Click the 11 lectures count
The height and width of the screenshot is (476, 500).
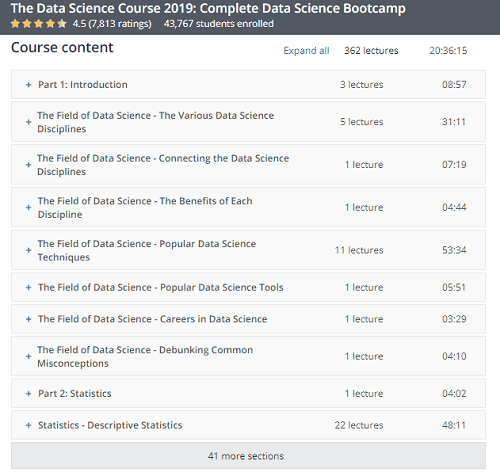(x=359, y=250)
